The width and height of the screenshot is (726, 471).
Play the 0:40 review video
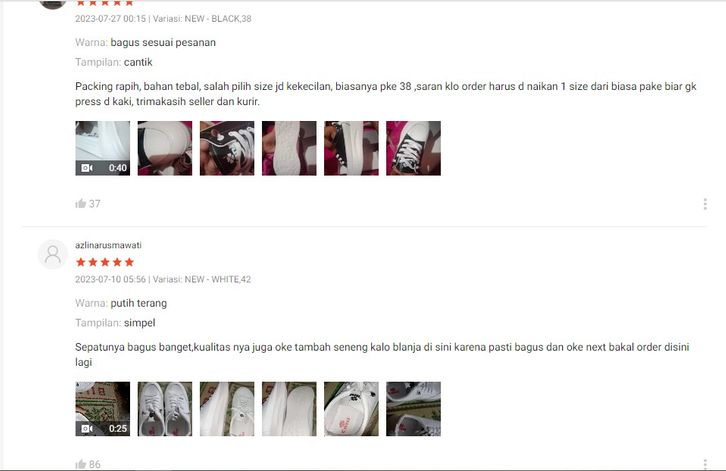click(103, 148)
